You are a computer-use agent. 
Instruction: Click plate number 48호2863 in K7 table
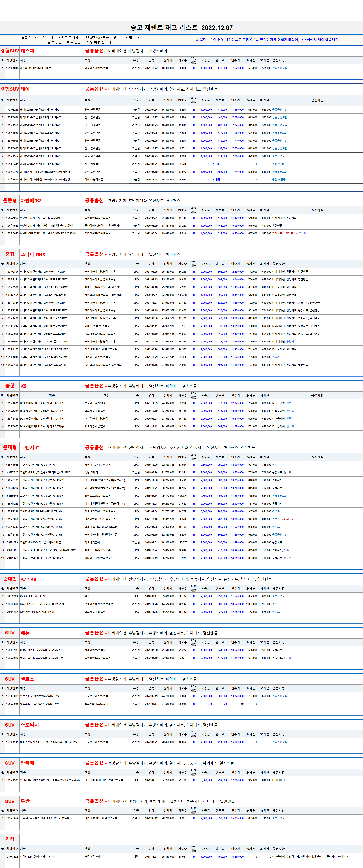click(12, 596)
